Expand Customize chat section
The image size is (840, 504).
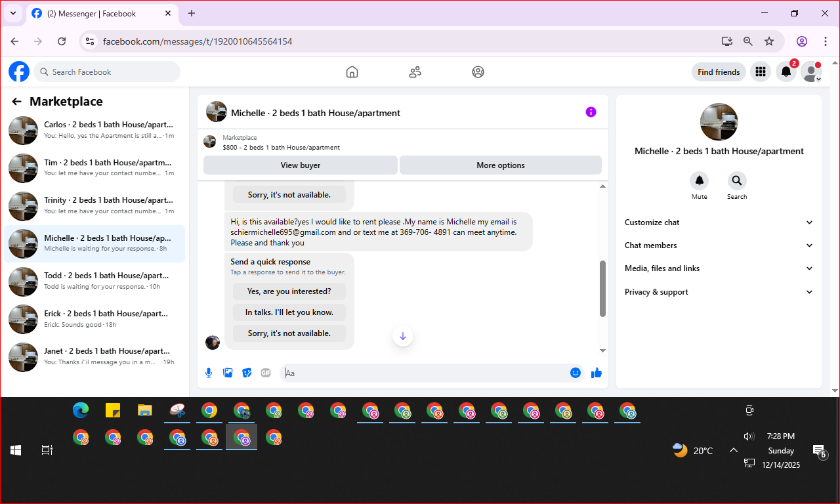click(719, 222)
